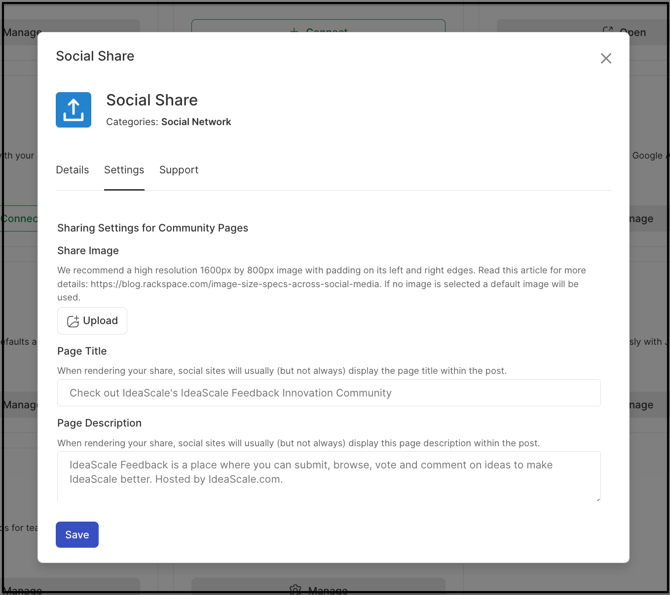
Task: Click the Social Network category label
Action: coord(196,122)
